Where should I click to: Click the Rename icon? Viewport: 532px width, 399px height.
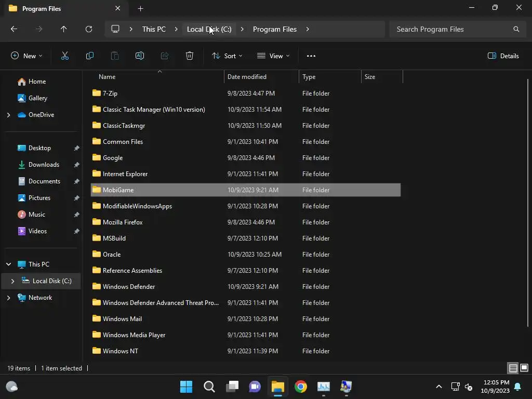pos(140,56)
